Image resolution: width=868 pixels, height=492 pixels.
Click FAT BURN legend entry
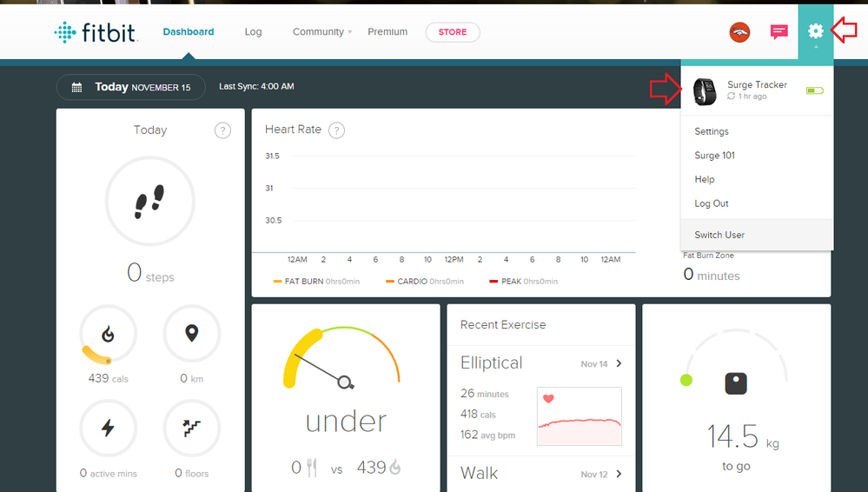click(316, 282)
